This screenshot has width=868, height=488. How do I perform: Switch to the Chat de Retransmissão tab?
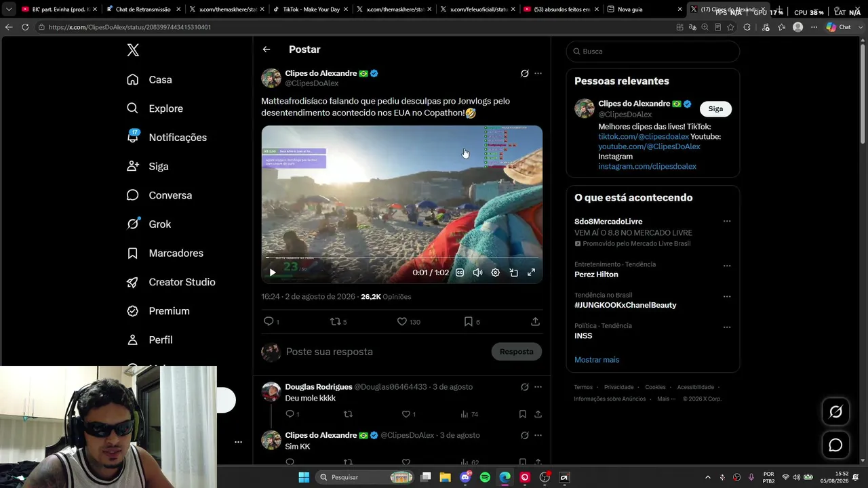tap(143, 9)
